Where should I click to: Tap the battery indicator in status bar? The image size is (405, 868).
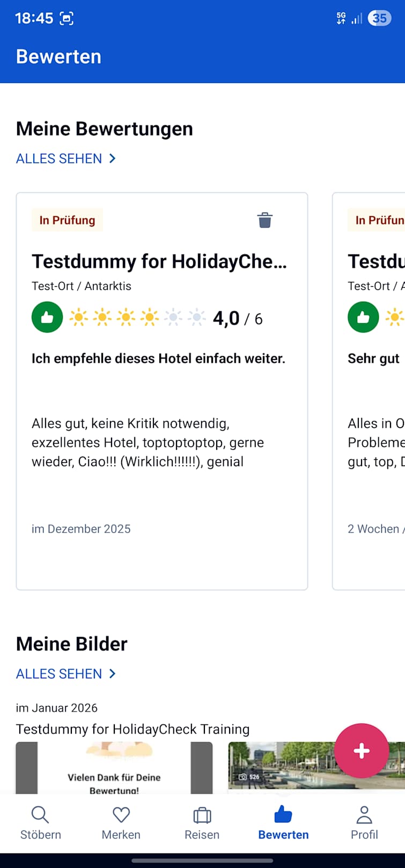click(x=379, y=18)
